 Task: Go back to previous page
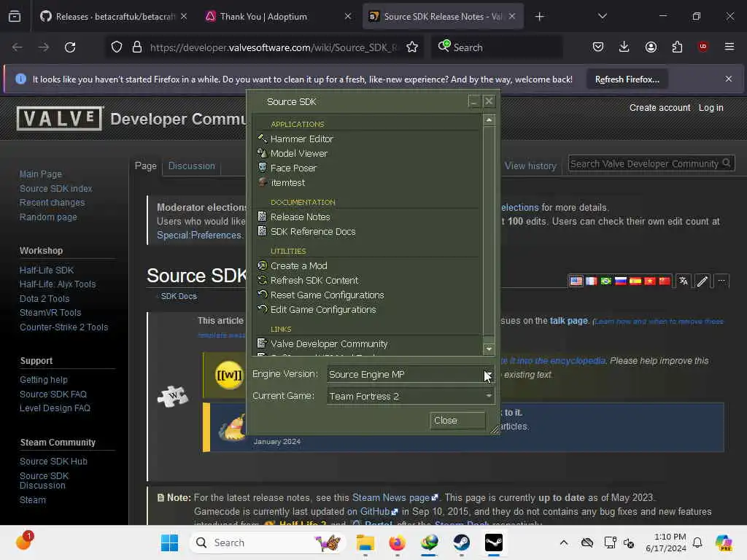18,47
